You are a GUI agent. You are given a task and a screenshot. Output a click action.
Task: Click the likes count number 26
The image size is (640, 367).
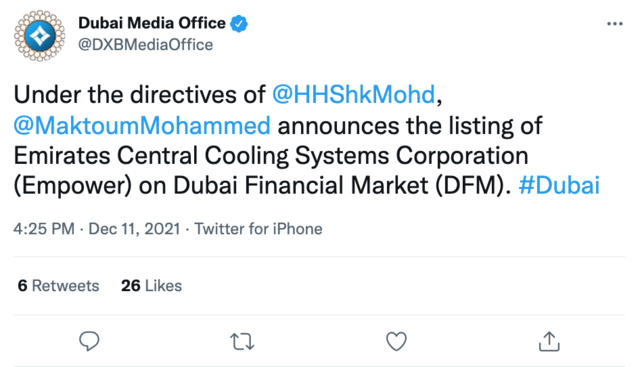coord(131,286)
